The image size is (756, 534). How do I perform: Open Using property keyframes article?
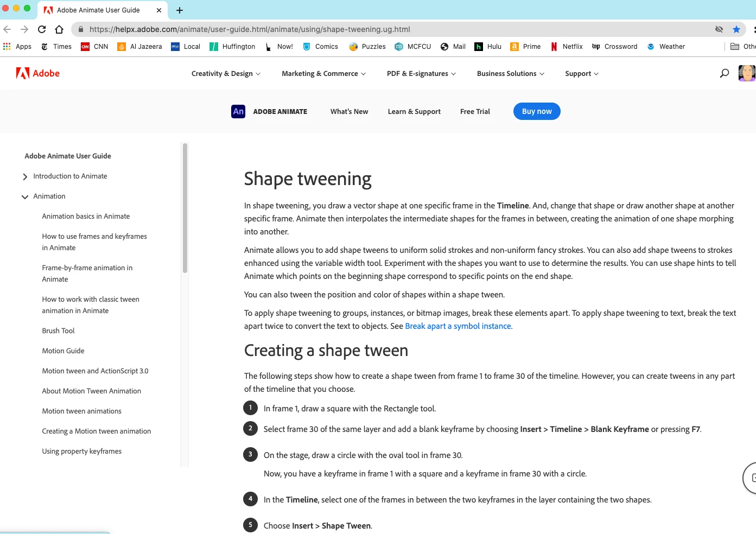pyautogui.click(x=81, y=452)
